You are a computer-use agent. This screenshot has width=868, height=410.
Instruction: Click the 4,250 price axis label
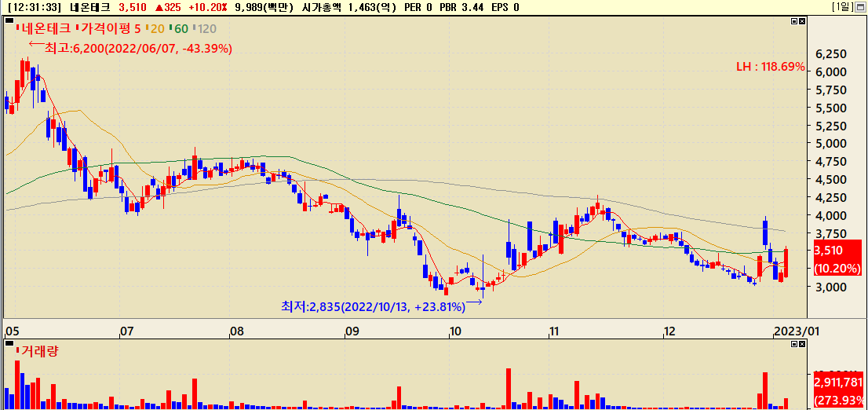pos(832,197)
